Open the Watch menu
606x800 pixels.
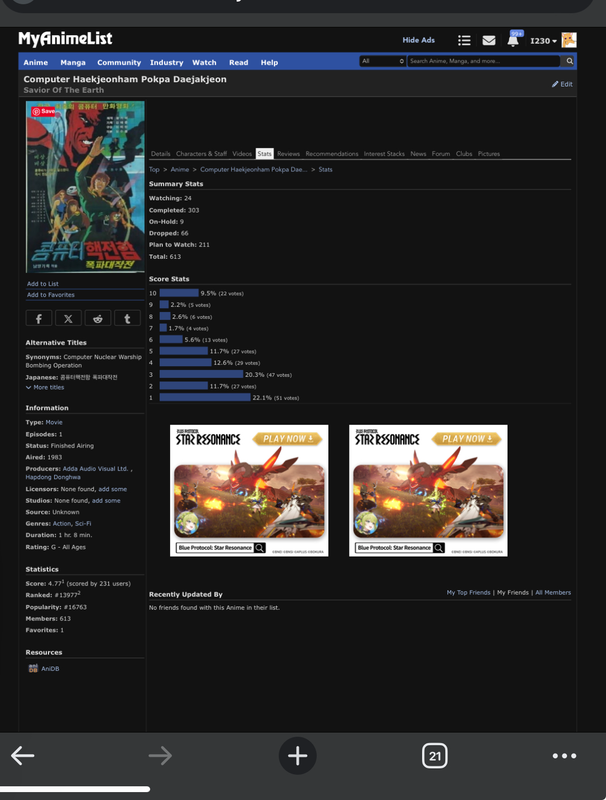coord(204,62)
